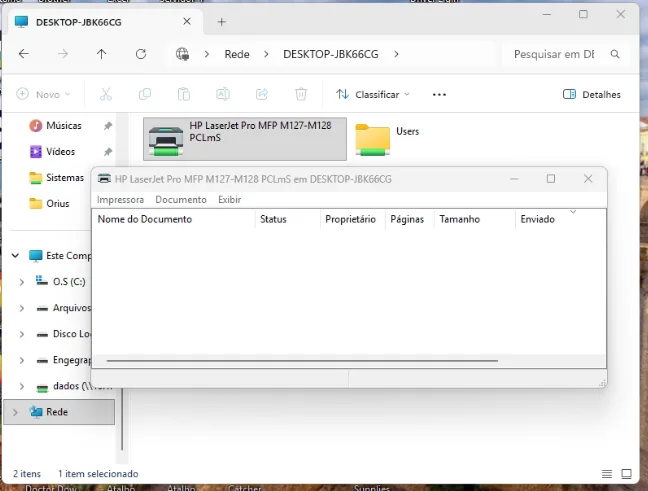Open the Documento menu

point(181,200)
